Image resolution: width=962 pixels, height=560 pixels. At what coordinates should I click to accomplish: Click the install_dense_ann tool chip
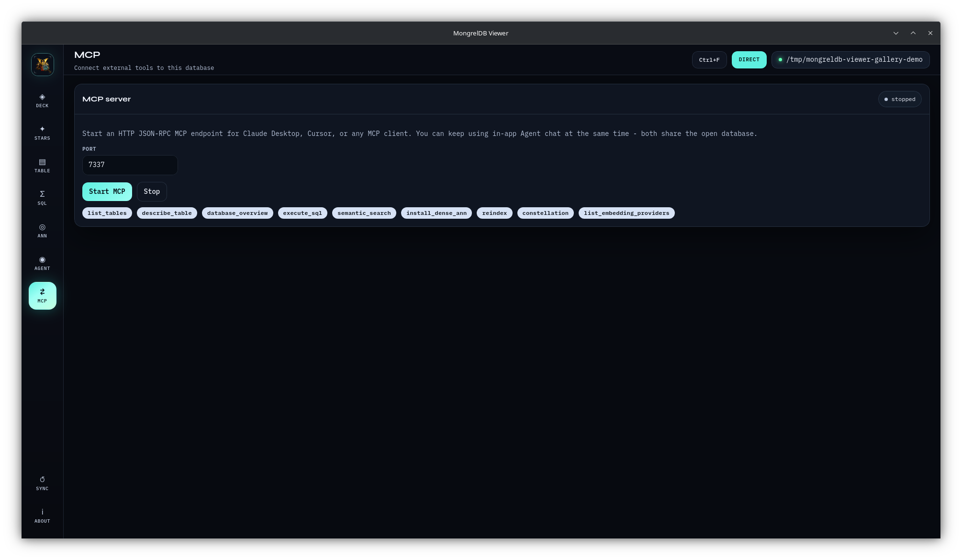point(436,213)
